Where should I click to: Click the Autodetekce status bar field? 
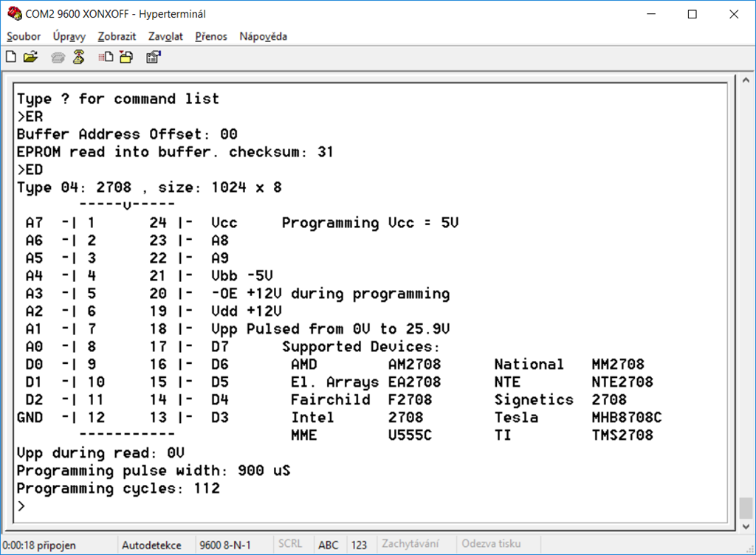[151, 545]
